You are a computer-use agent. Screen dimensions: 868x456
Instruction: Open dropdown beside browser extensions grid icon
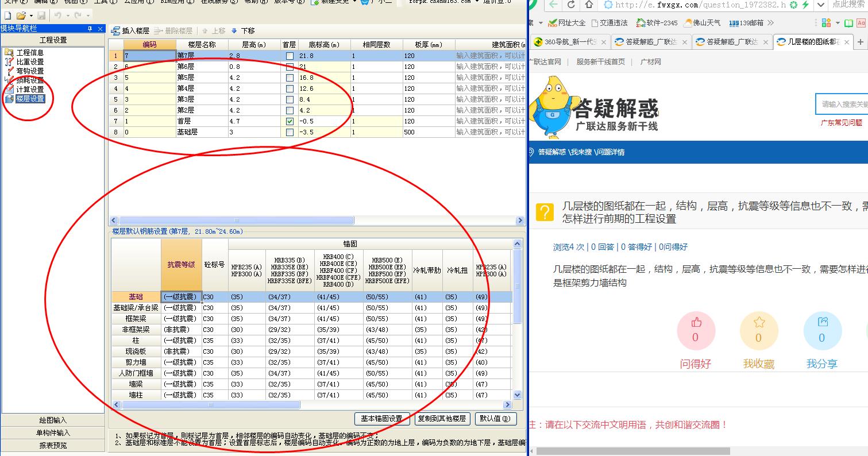838,23
